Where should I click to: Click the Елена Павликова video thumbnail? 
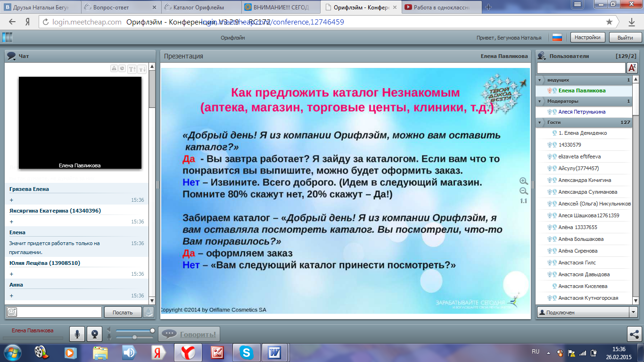[x=80, y=123]
